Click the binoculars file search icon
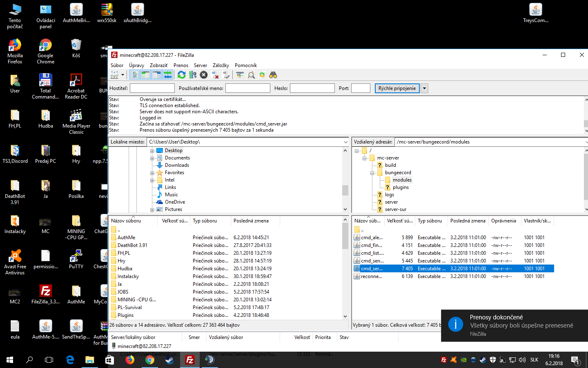Image resolution: width=588 pixels, height=368 pixels. [x=273, y=75]
